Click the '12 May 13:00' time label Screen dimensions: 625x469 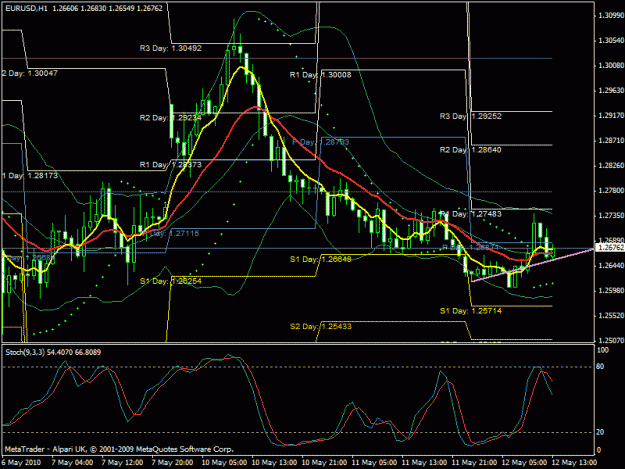point(574,463)
